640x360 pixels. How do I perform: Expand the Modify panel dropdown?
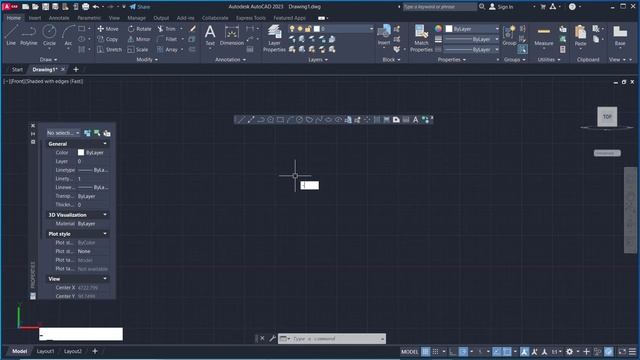tap(147, 60)
